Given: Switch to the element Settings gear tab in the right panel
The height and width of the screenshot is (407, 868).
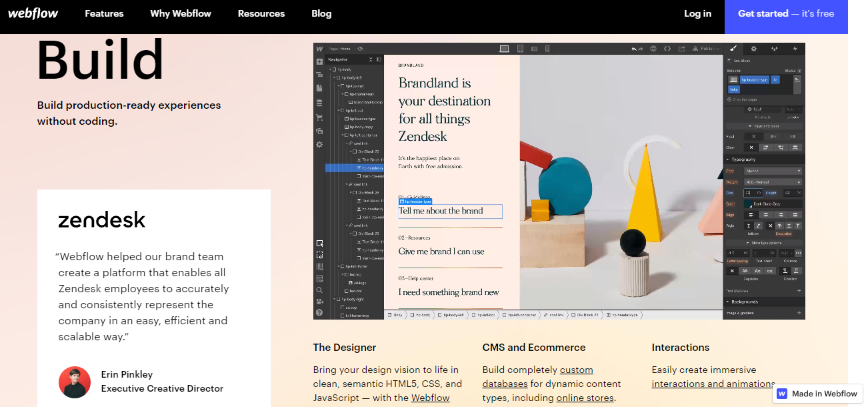Looking at the screenshot, I should [x=754, y=49].
